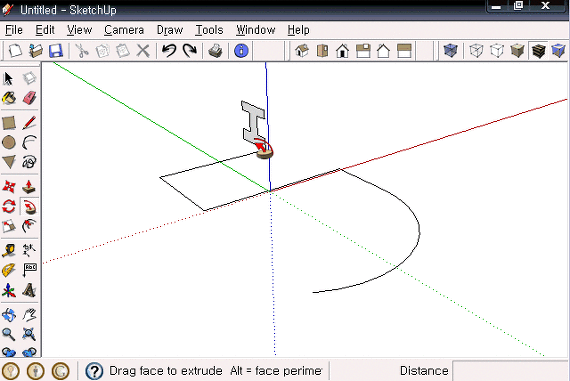Activate the Follow Me tool

29,206
